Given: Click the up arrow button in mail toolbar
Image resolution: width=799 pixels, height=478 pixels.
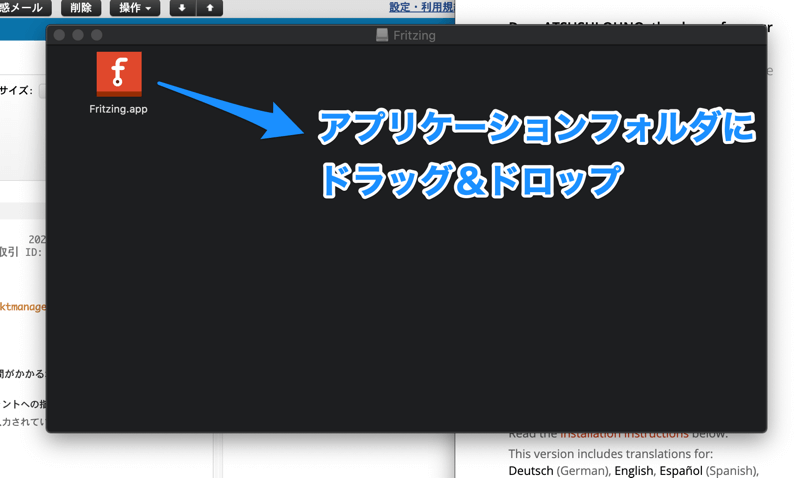Looking at the screenshot, I should (x=210, y=8).
